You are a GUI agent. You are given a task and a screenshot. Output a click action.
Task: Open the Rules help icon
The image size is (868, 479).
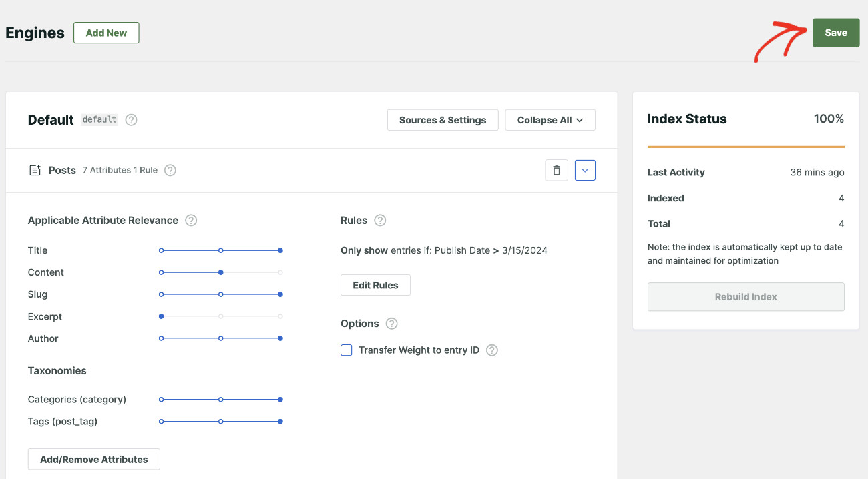(380, 220)
